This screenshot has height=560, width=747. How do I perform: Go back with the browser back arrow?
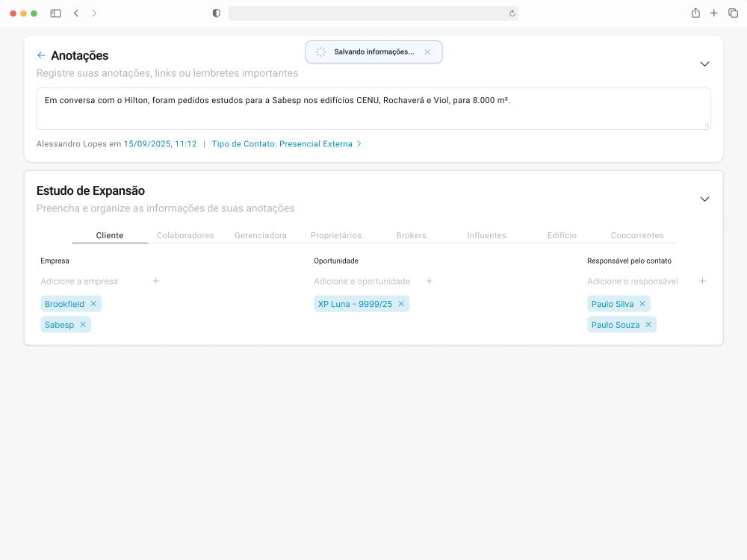pyautogui.click(x=76, y=13)
